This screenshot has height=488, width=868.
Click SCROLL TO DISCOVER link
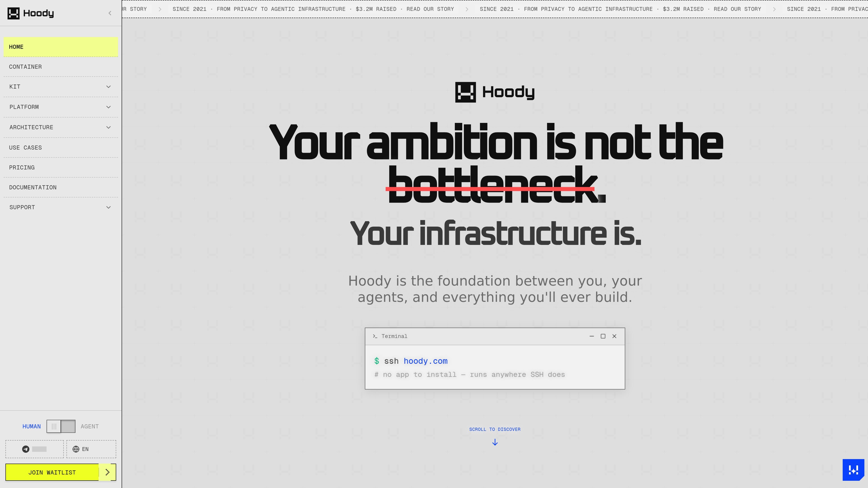pos(495,429)
